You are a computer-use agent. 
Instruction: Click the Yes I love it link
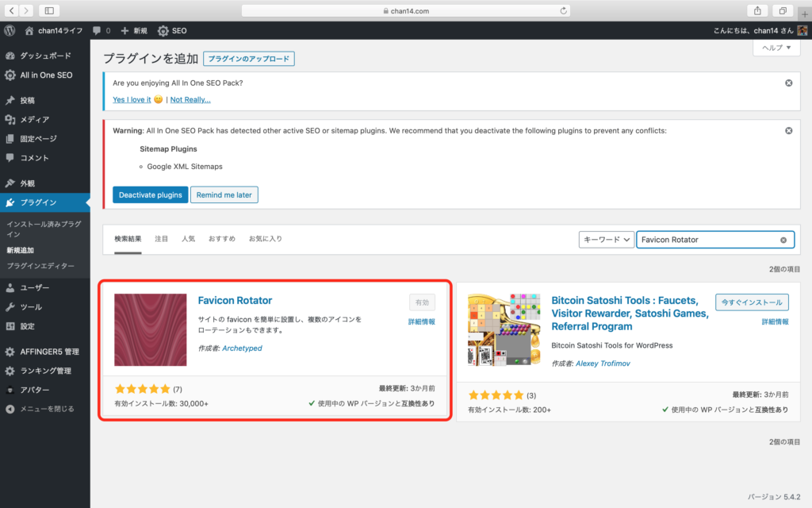point(132,99)
